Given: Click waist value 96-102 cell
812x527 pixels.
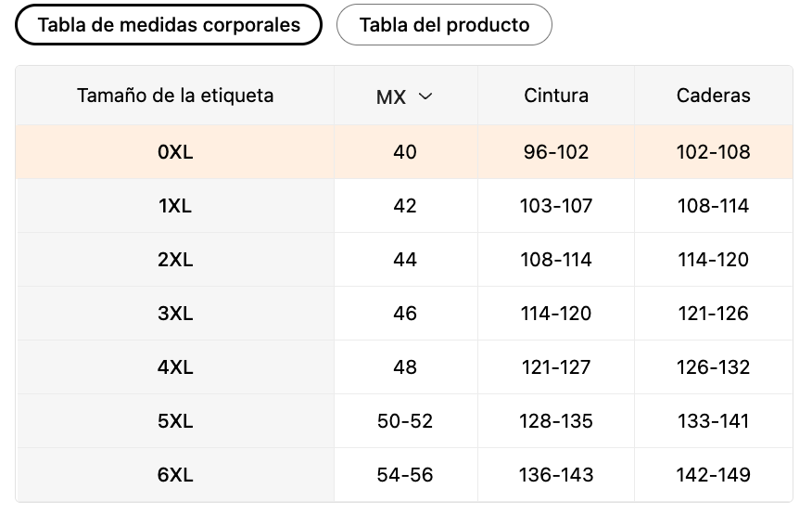Looking at the screenshot, I should click(556, 152).
